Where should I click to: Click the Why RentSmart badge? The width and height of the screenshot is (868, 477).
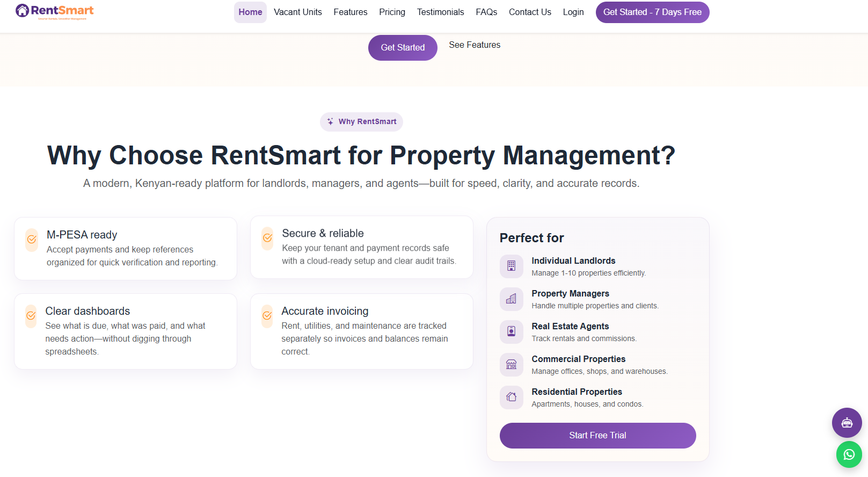pyautogui.click(x=361, y=121)
